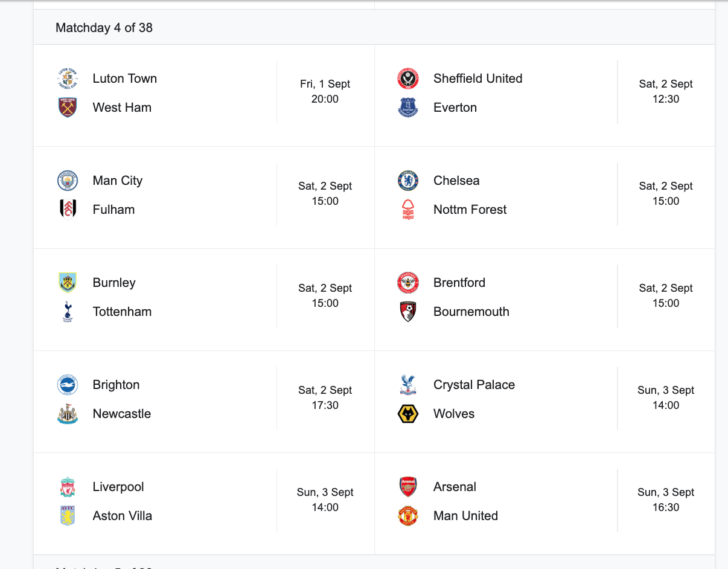Open the Man United team name link
Image resolution: width=728 pixels, height=569 pixels.
pos(465,516)
